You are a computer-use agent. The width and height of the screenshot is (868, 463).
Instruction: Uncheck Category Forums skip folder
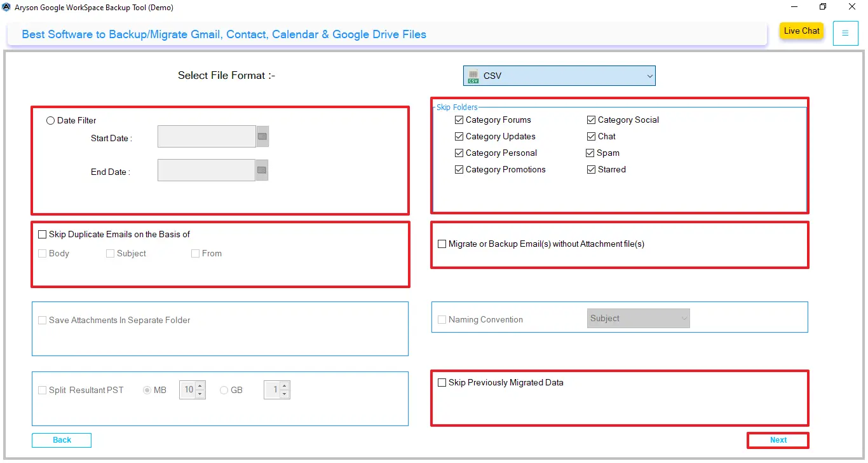pos(459,120)
